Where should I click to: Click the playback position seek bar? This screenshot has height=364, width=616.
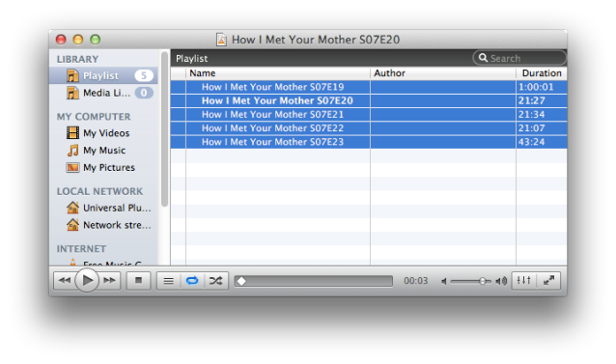coord(314,281)
